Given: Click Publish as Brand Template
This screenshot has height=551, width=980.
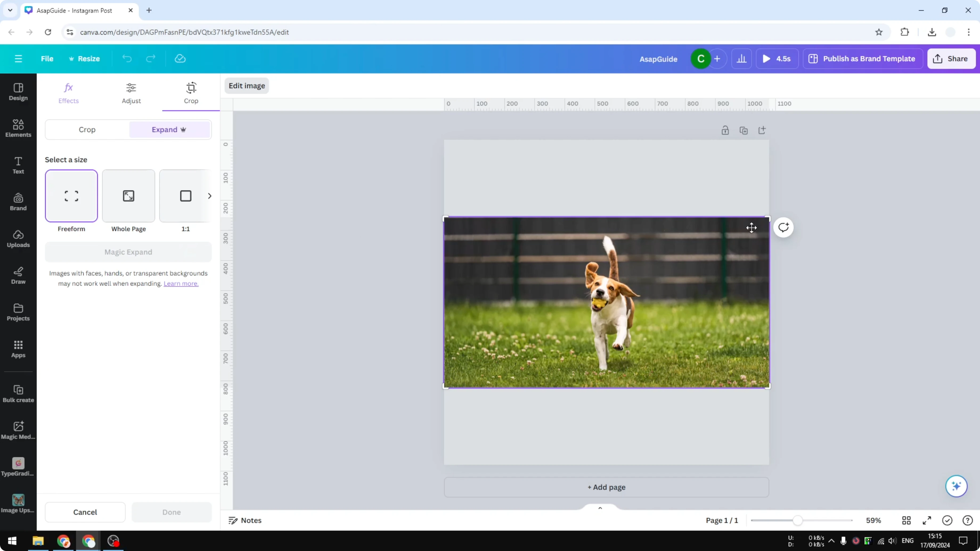Looking at the screenshot, I should pyautogui.click(x=863, y=59).
